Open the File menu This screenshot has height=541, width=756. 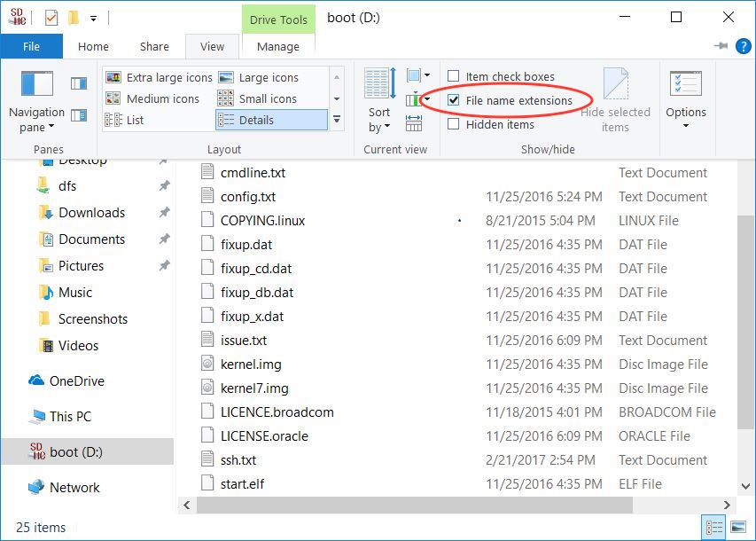[31, 47]
